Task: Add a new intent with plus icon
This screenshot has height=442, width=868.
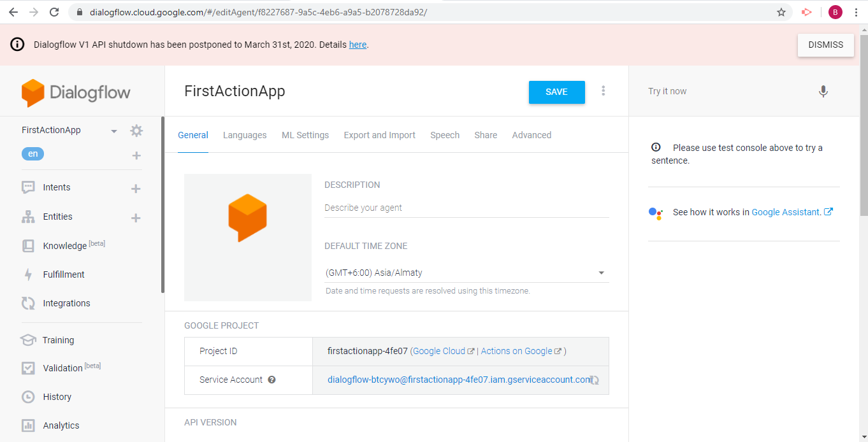Action: [136, 189]
